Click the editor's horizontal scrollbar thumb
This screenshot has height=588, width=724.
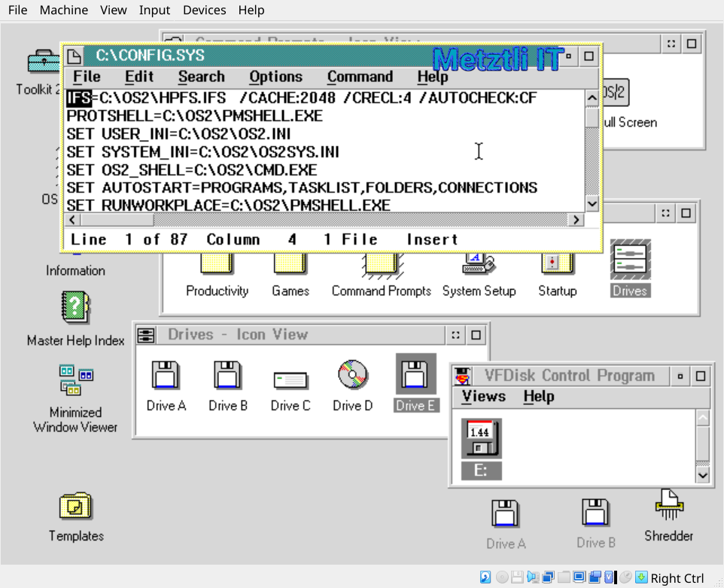[117, 220]
